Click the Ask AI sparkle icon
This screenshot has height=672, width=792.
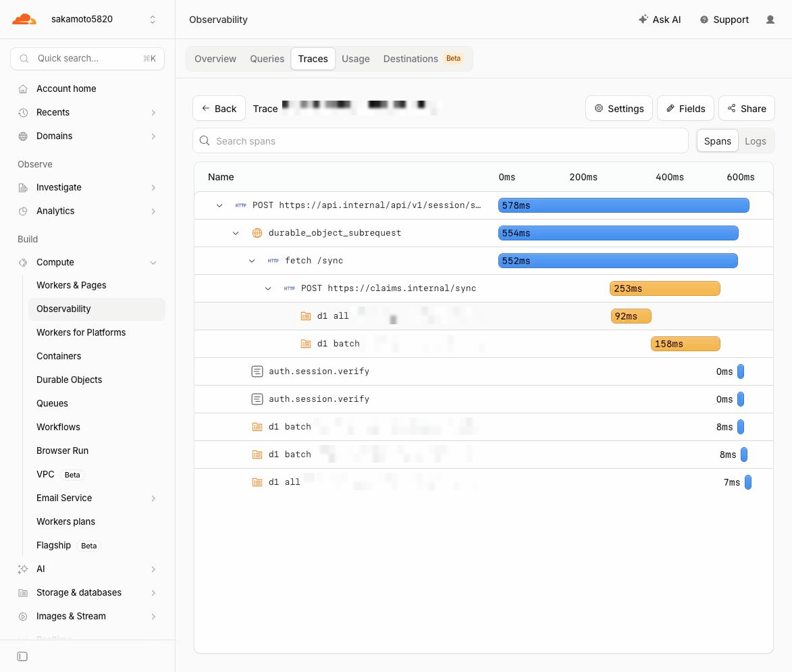[x=643, y=19]
